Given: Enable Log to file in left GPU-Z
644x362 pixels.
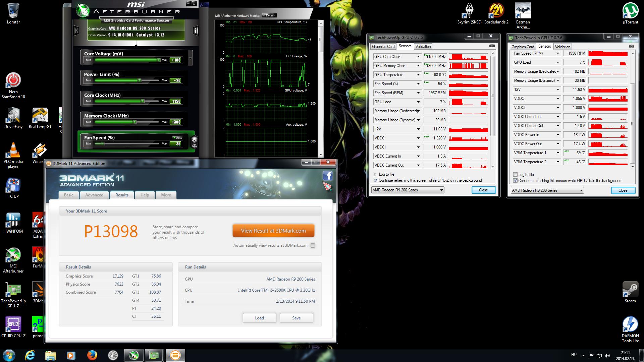Looking at the screenshot, I should (376, 174).
